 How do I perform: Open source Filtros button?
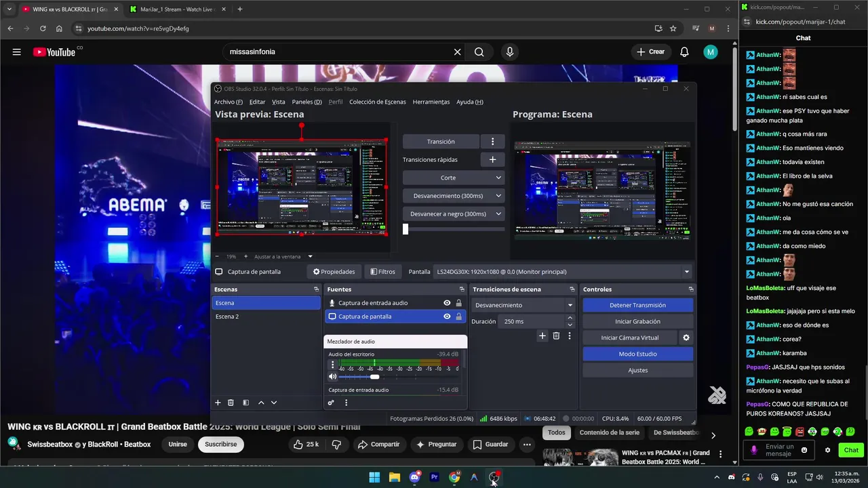click(x=382, y=272)
